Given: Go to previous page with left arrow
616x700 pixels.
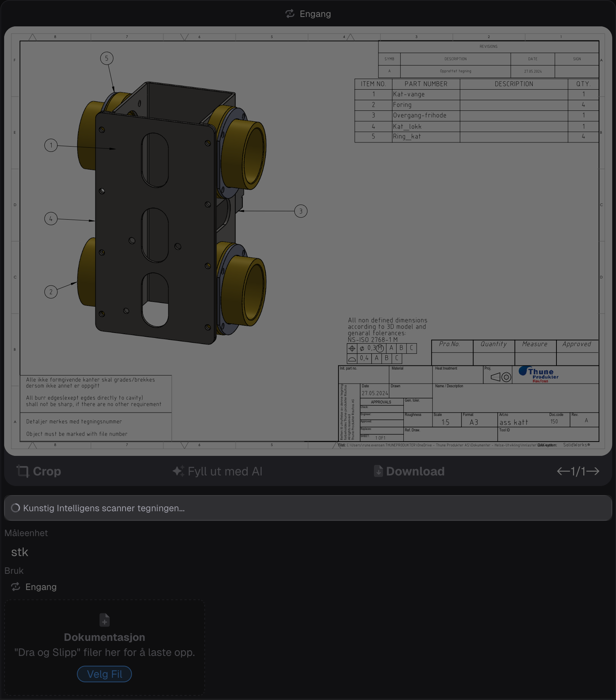Looking at the screenshot, I should click(x=563, y=471).
